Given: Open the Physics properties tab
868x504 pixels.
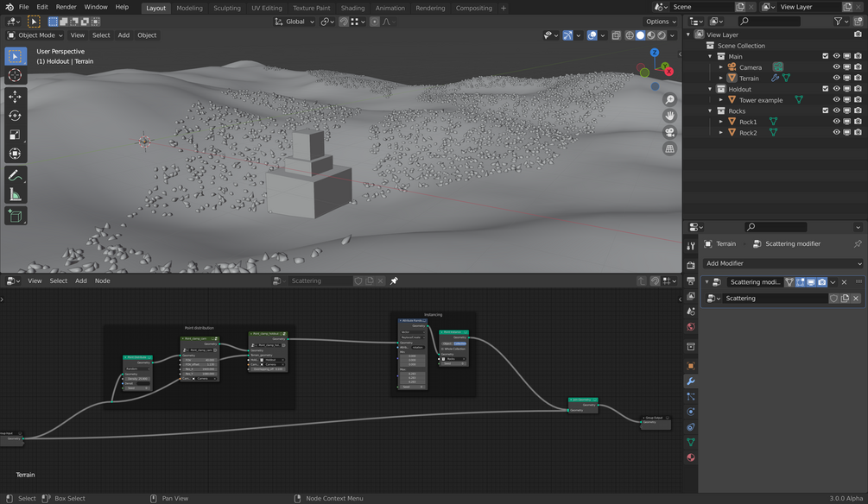Looking at the screenshot, I should (691, 412).
